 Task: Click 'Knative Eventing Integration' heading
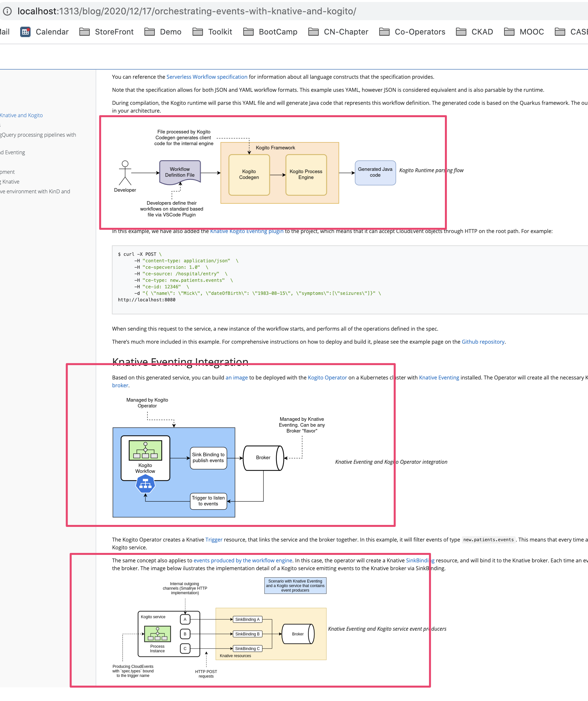pyautogui.click(x=180, y=362)
